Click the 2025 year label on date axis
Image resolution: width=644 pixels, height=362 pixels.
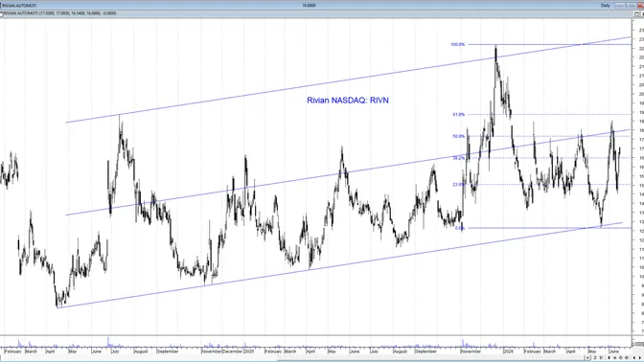tap(249, 351)
